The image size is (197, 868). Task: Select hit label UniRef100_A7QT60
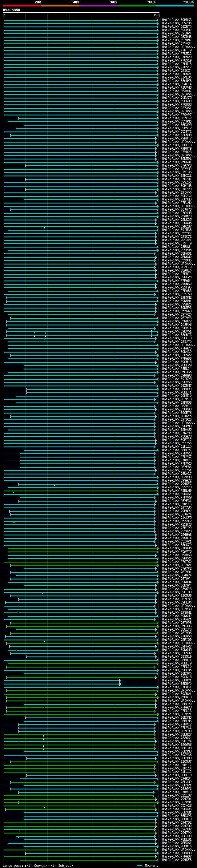tap(176, 562)
